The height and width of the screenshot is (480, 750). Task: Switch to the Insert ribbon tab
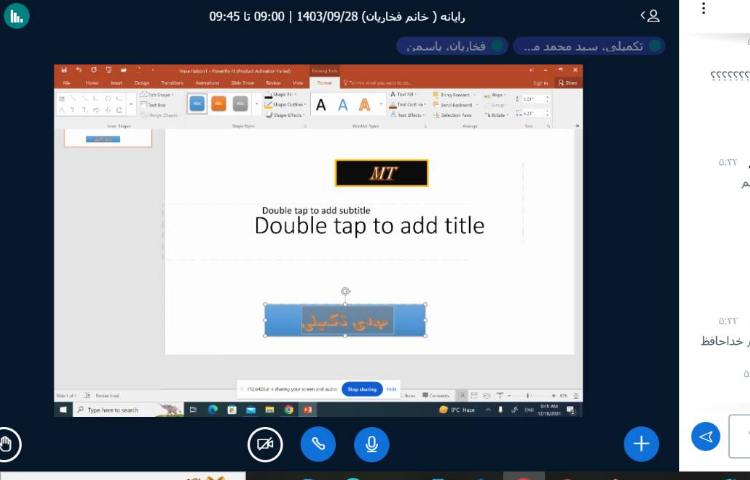pyautogui.click(x=116, y=83)
